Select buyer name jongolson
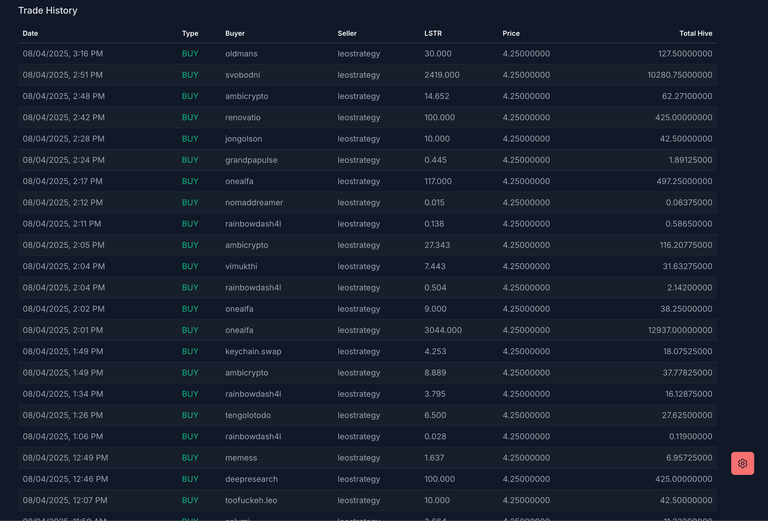Image resolution: width=768 pixels, height=521 pixels. click(243, 139)
